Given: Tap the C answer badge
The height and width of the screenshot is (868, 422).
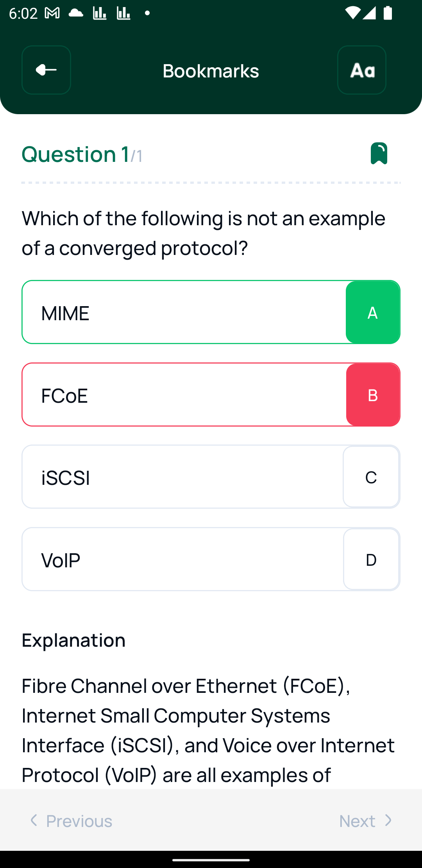Looking at the screenshot, I should [371, 476].
